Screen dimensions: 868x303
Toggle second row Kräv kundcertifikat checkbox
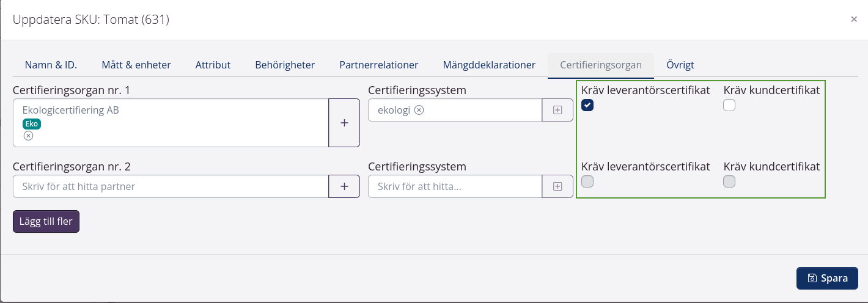click(x=729, y=181)
